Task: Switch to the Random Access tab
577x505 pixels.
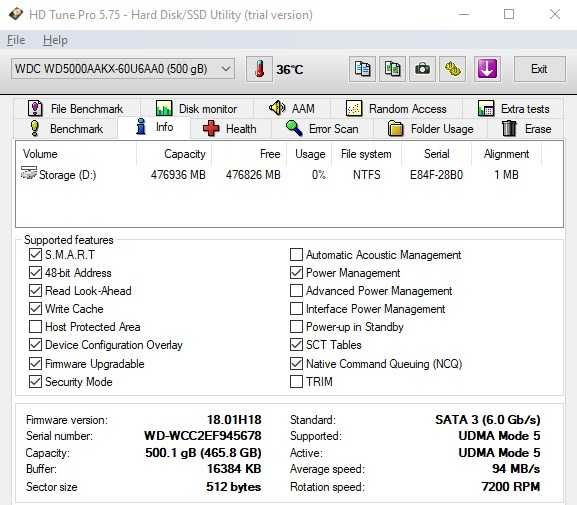Action: (x=396, y=109)
